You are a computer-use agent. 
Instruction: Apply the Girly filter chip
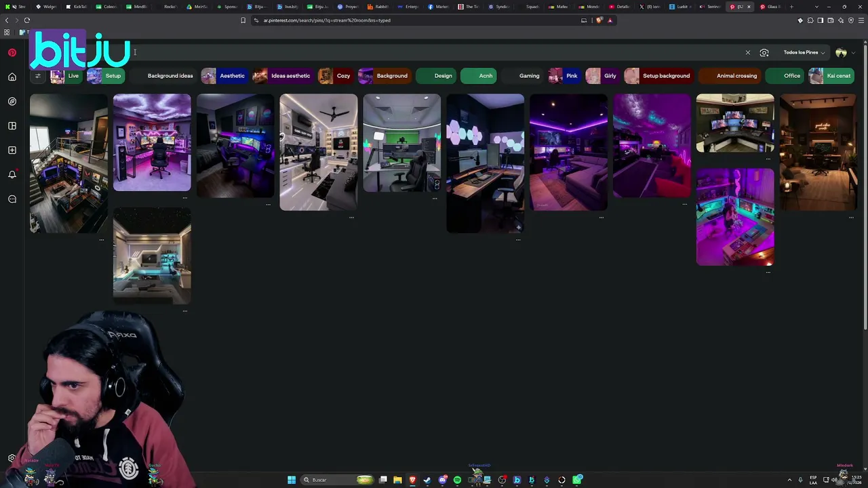[x=603, y=76]
